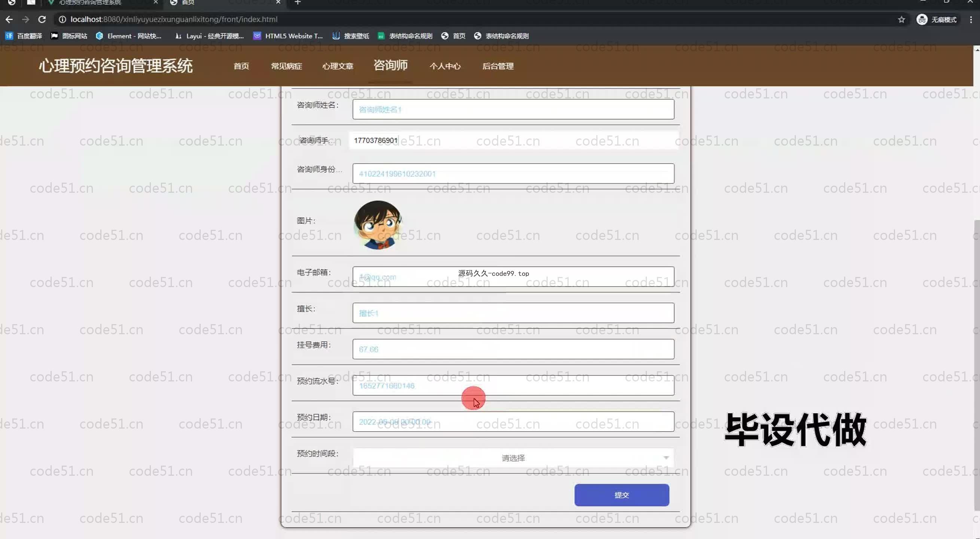Reload the page with the refresh icon
The image size is (980, 539).
click(x=42, y=19)
